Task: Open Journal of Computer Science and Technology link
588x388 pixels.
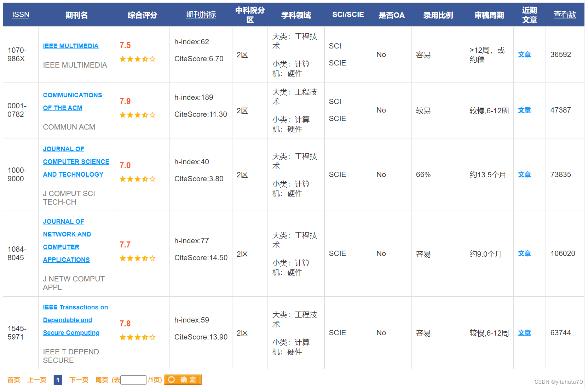Action: click(x=76, y=162)
